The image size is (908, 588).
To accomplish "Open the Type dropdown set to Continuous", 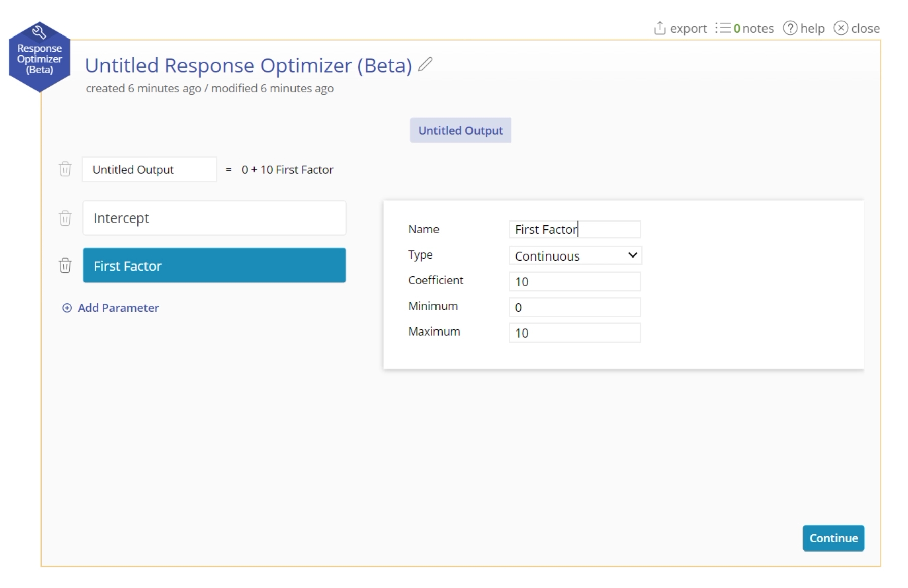I will [575, 255].
